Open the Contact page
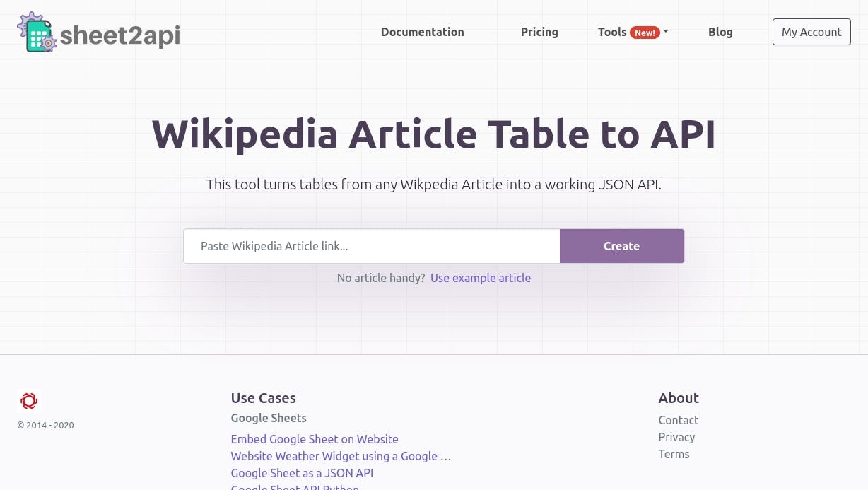 click(x=679, y=420)
